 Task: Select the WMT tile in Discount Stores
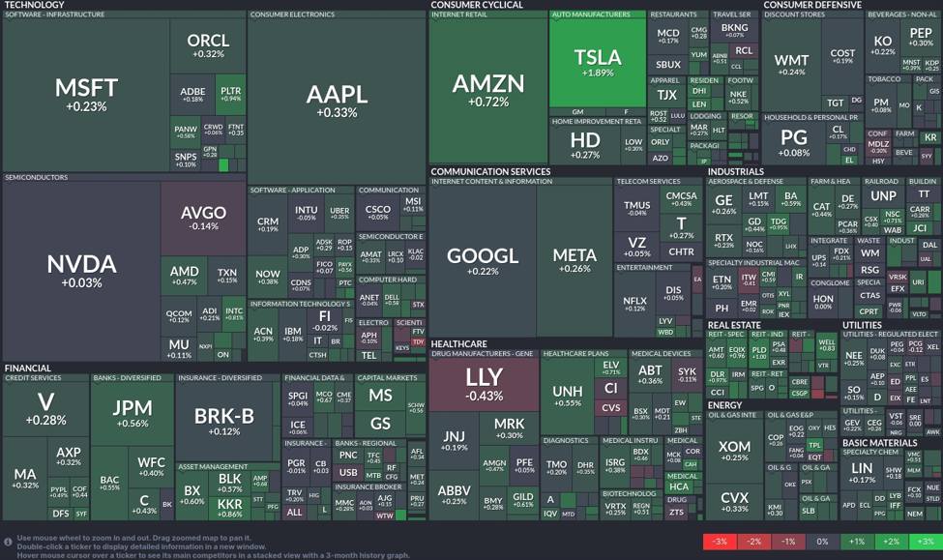pos(791,65)
